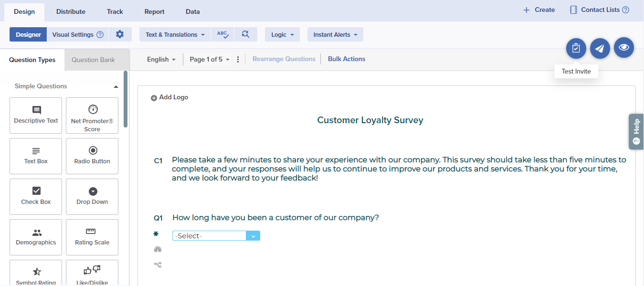The image size is (644, 286).
Task: Add a Text Box question
Action: 36,156
